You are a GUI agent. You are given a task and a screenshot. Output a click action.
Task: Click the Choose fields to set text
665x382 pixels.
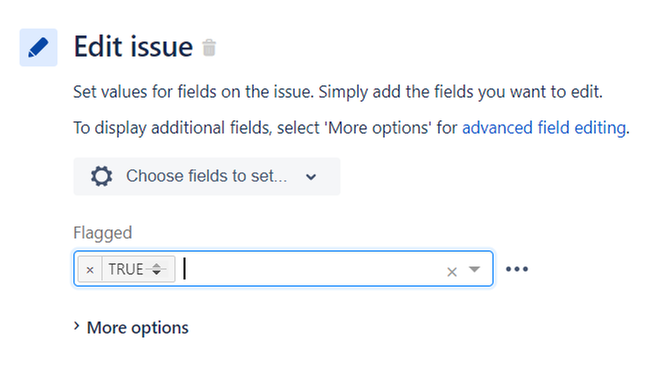click(207, 176)
